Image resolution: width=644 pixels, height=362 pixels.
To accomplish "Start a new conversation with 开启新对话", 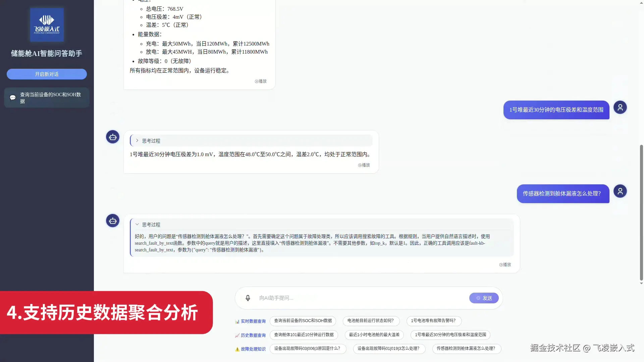I will pos(47,74).
